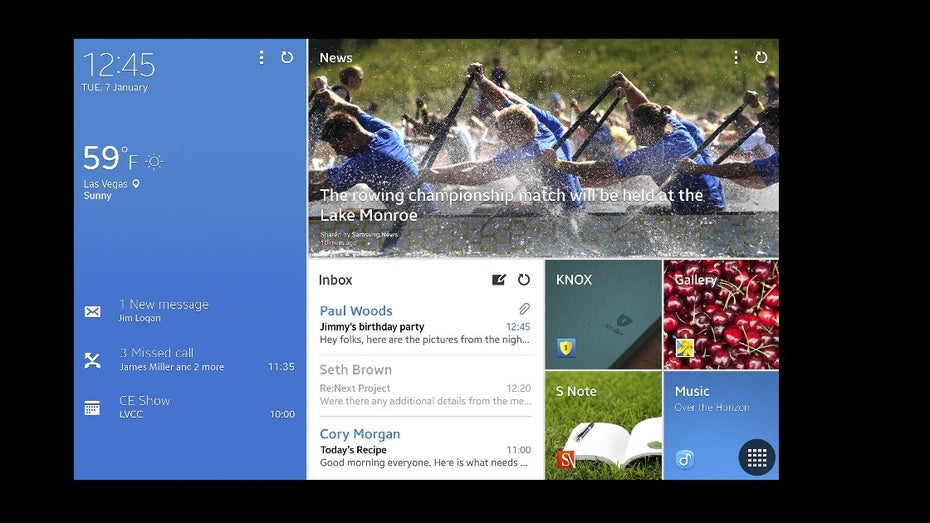The height and width of the screenshot is (523, 930).
Task: Refresh the weather and clock widget
Action: [x=287, y=58]
